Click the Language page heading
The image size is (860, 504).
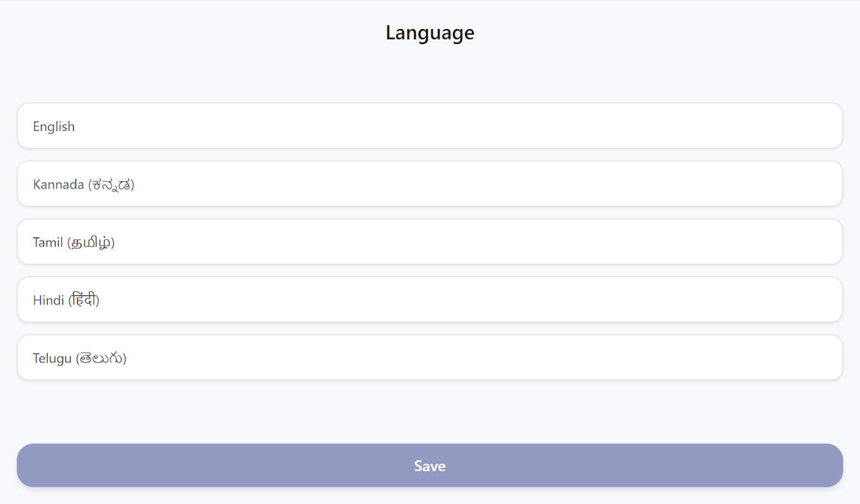[x=430, y=33]
